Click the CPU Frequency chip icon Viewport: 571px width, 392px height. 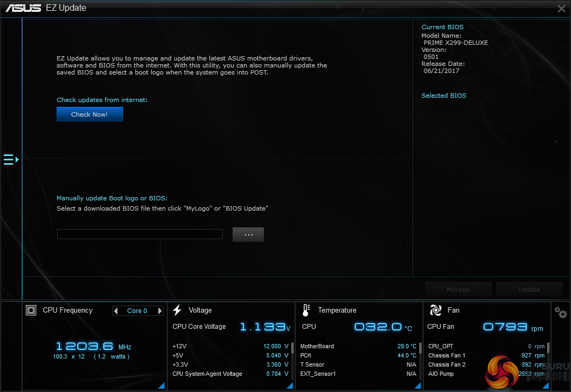coord(31,310)
